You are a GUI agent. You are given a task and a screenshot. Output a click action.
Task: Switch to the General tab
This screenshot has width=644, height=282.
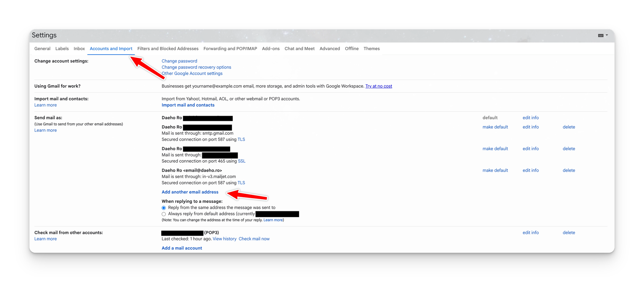[x=42, y=49]
